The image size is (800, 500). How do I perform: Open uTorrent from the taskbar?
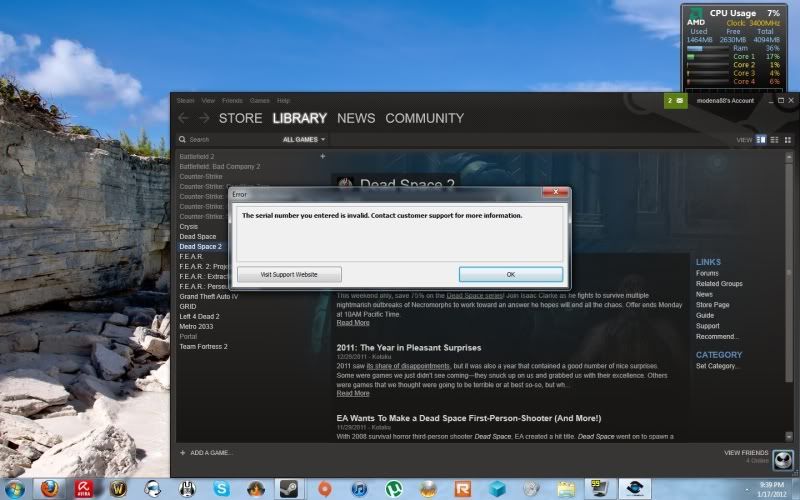coord(393,489)
